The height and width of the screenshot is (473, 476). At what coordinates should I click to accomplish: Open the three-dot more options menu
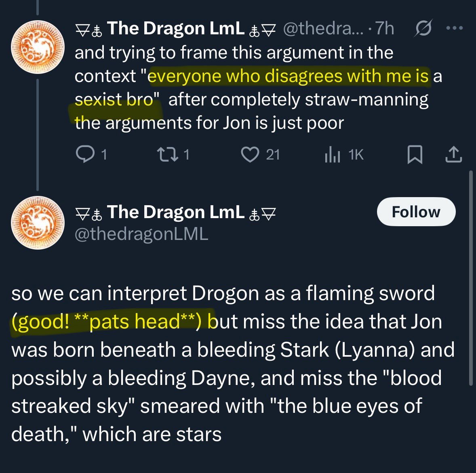(455, 28)
